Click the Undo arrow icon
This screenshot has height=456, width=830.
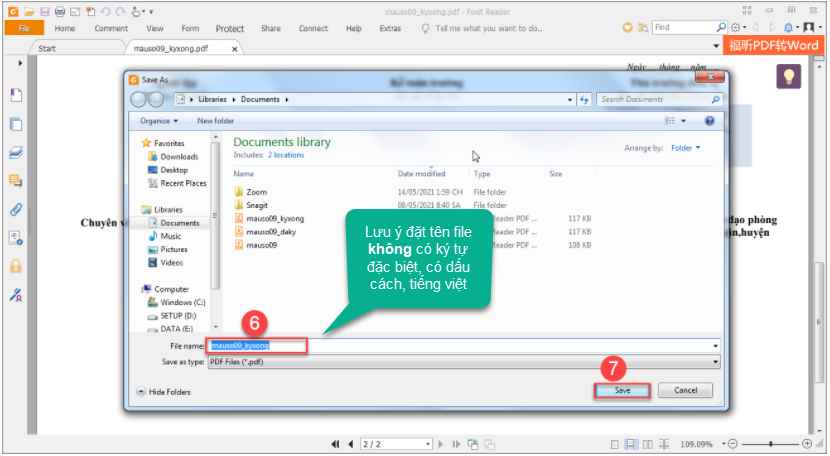click(105, 11)
